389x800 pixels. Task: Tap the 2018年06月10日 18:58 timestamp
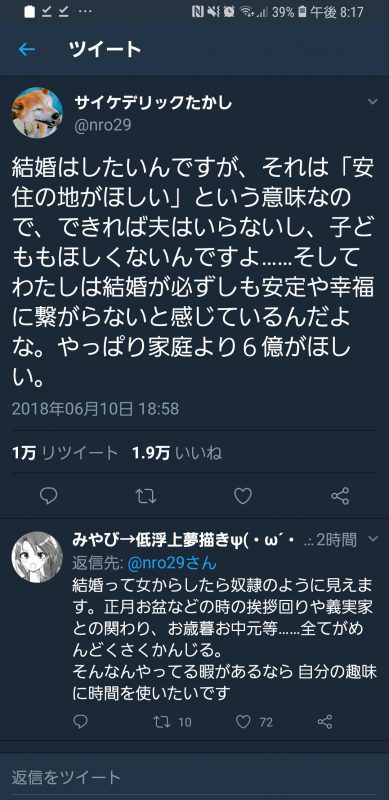pyautogui.click(x=95, y=409)
